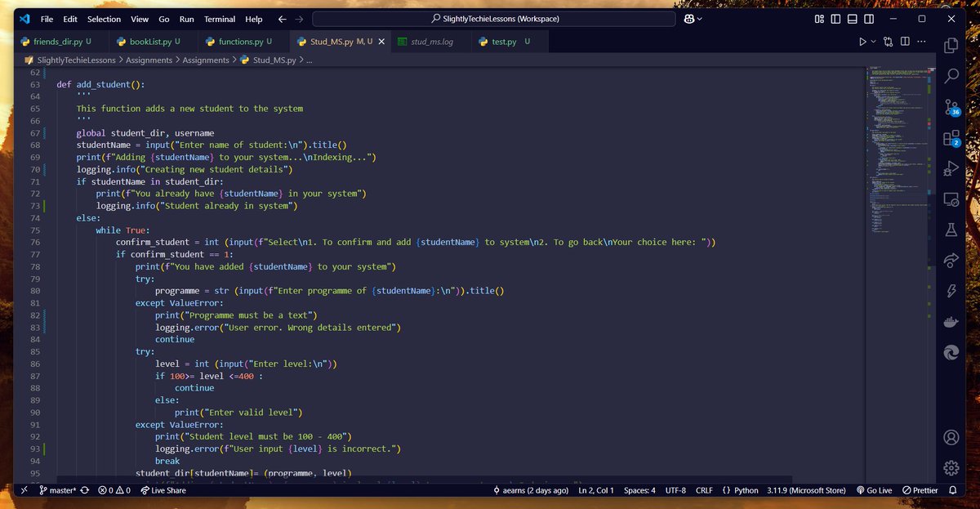Click the VS Code logo in the title bar
This screenshot has height=509, width=980.
[24, 19]
